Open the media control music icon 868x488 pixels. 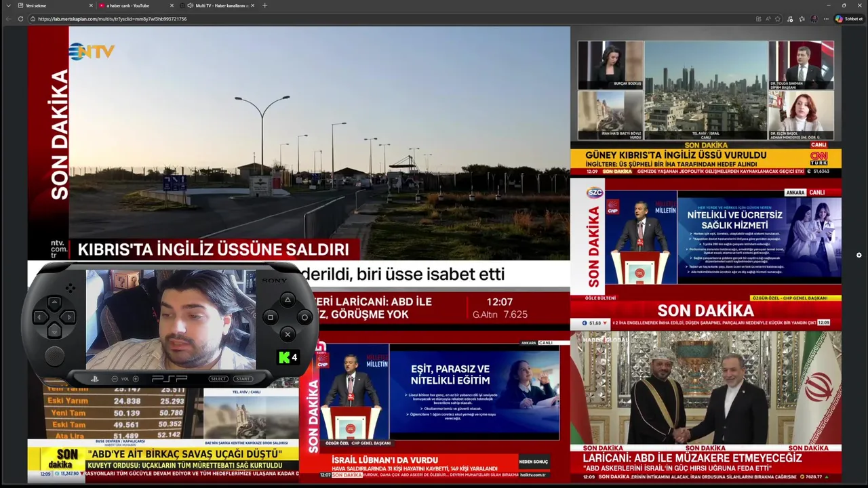coord(791,19)
